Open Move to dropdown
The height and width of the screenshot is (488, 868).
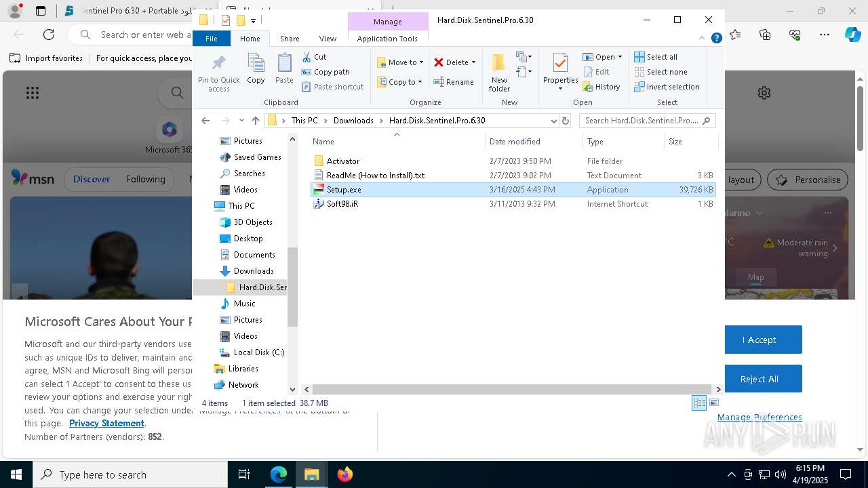tap(400, 62)
